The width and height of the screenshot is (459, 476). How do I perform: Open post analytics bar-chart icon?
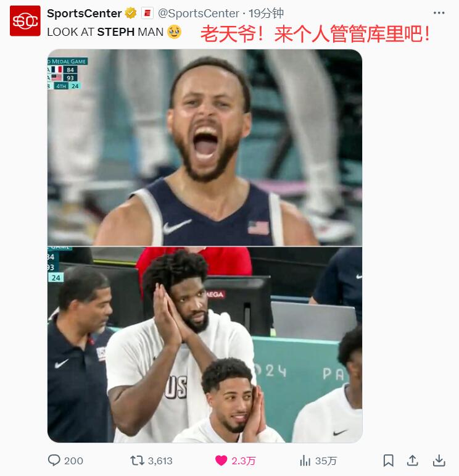[x=305, y=461]
